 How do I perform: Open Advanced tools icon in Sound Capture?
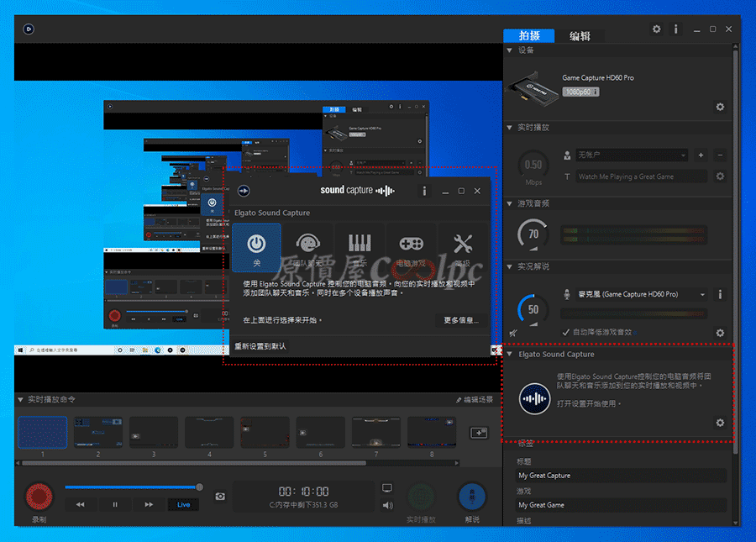tap(463, 249)
